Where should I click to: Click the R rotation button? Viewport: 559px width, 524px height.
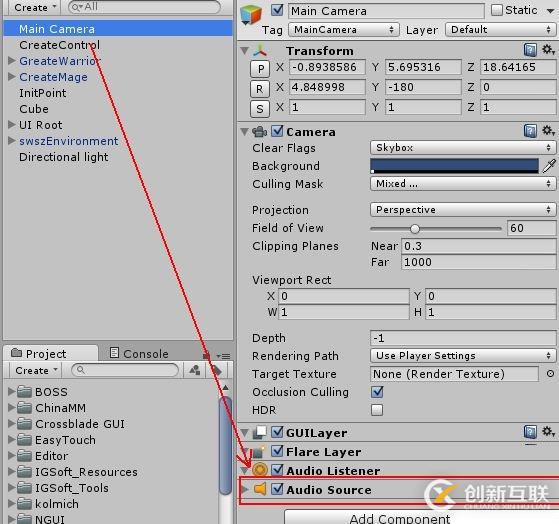pyautogui.click(x=260, y=88)
